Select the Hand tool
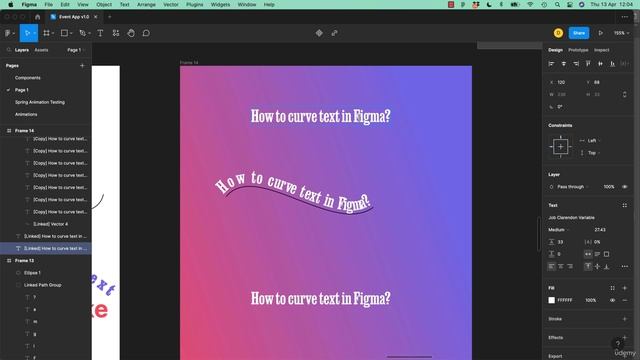Screen dimensions: 640x360 click(x=131, y=33)
